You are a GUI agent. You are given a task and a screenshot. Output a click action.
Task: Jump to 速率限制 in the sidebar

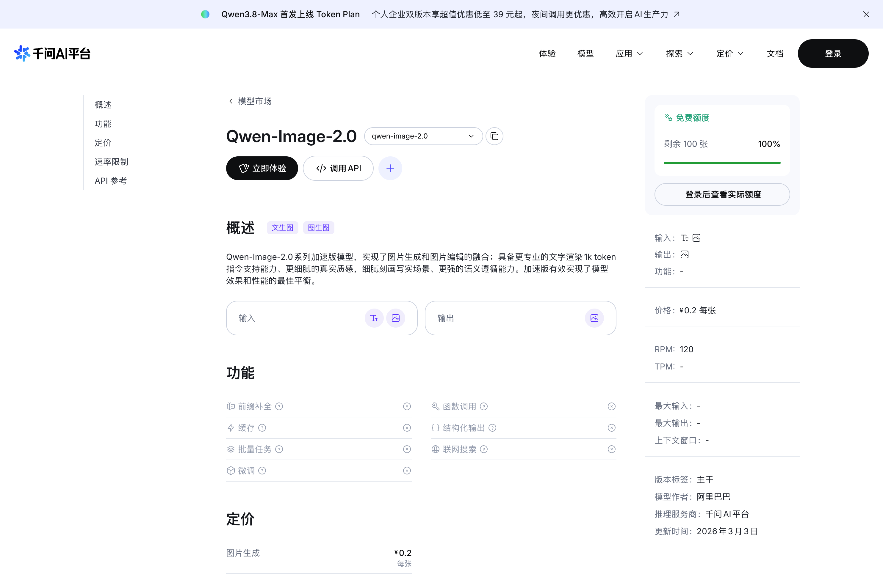pos(112,162)
